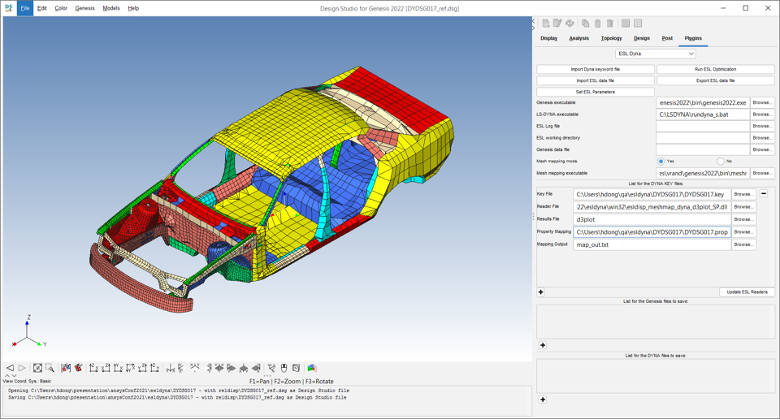This screenshot has height=420, width=780.
Task: Click the previous view left arrow icon
Action: (x=10, y=368)
